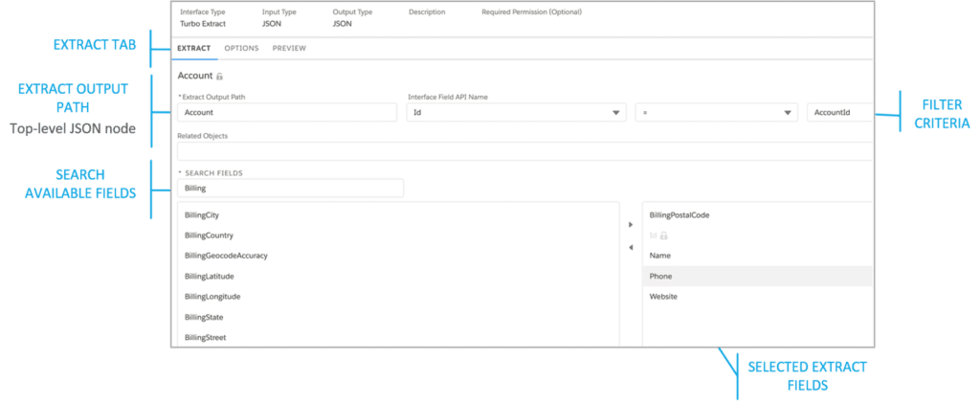Select BillingCity in available fields list
The width and height of the screenshot is (980, 404).
(202, 215)
